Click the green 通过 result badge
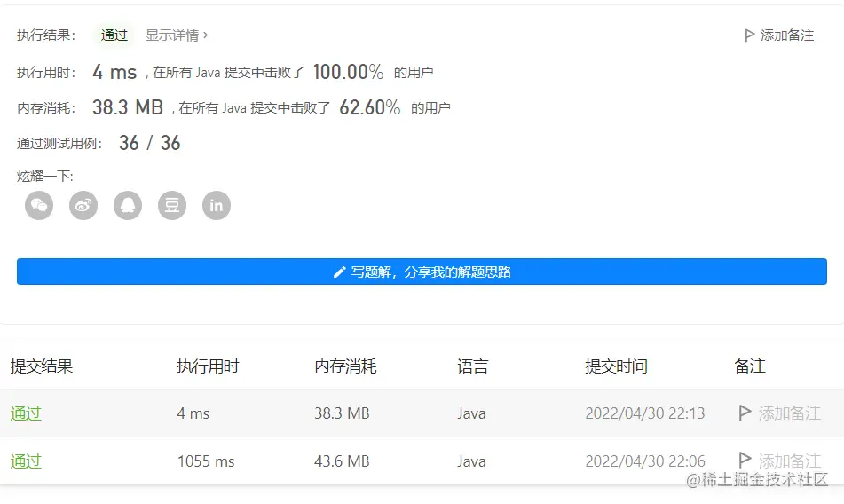Viewport: 844px width, 504px height. pos(114,35)
